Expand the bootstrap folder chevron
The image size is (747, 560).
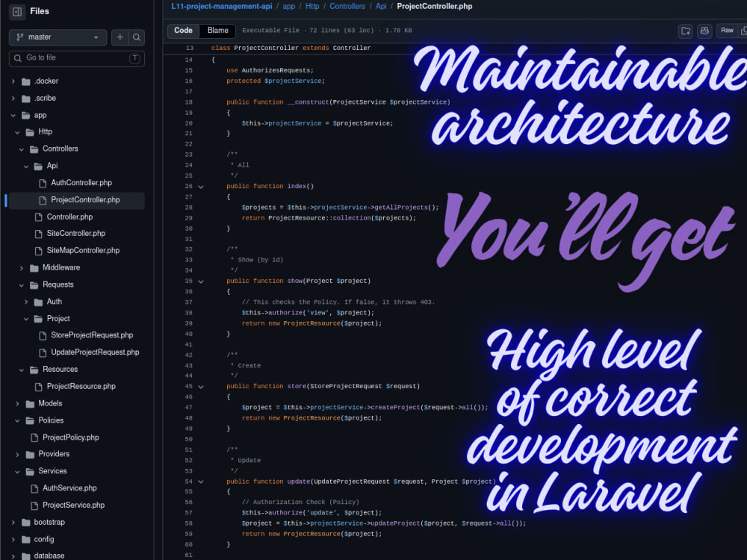pos(13,523)
